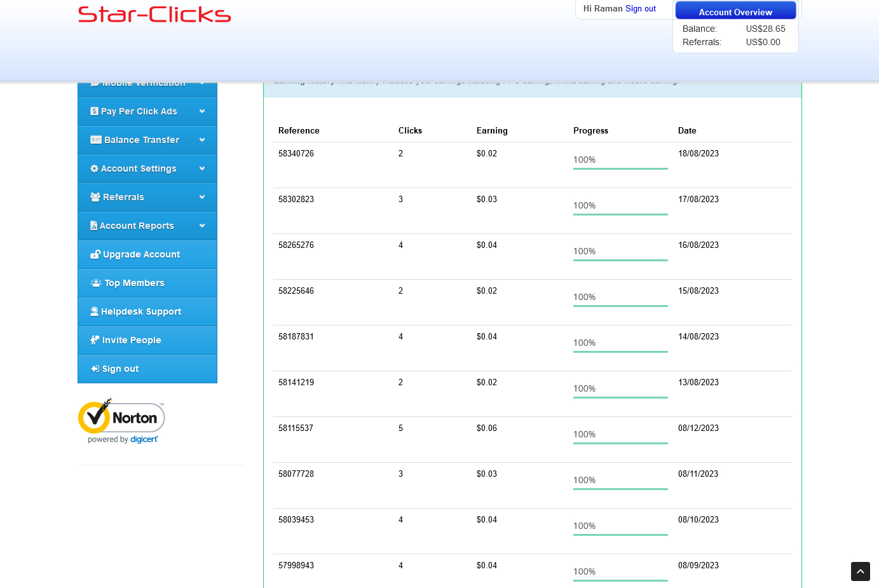Click the scroll-to-top arrow button
This screenshot has height=588, width=879.
click(861, 571)
